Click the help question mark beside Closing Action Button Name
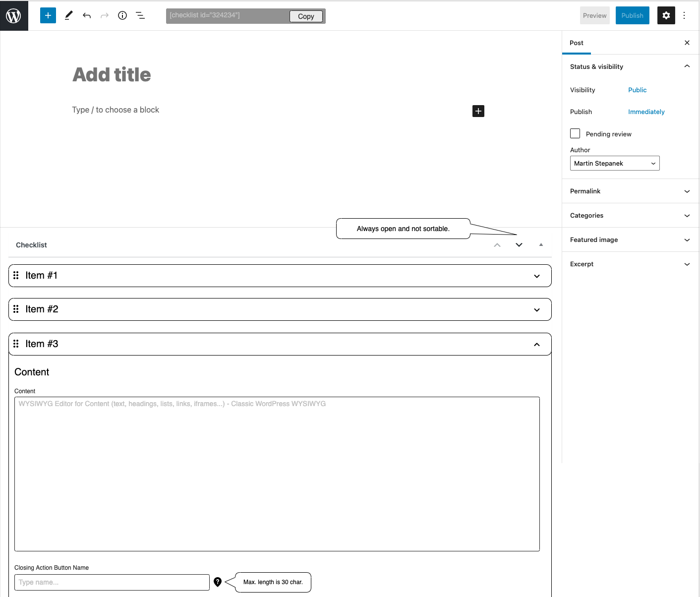700x597 pixels. [218, 582]
